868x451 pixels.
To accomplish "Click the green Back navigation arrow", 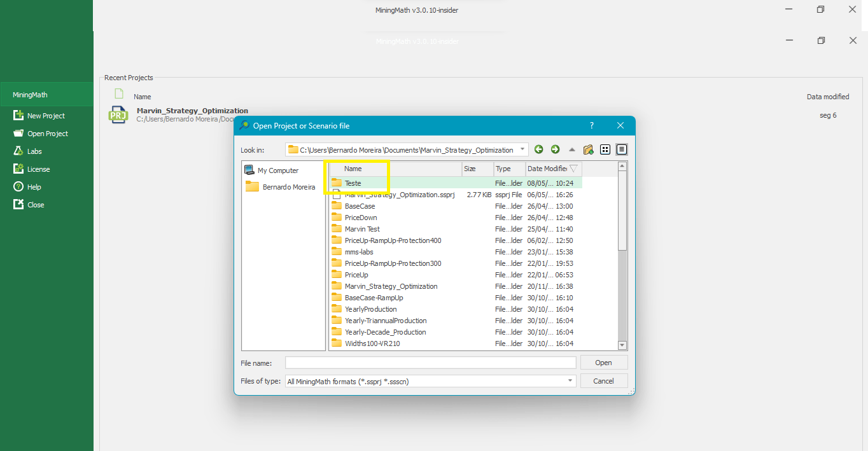I will pyautogui.click(x=539, y=149).
